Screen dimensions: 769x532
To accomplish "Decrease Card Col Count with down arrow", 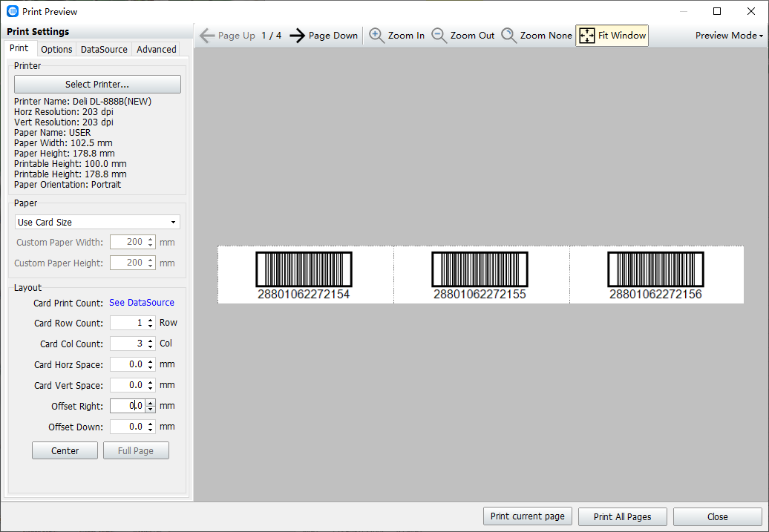I will [151, 347].
